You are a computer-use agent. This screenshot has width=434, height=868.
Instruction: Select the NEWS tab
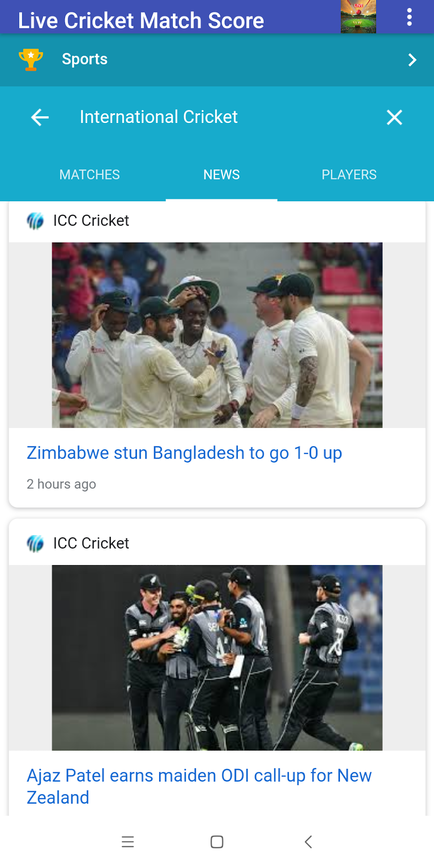[221, 174]
